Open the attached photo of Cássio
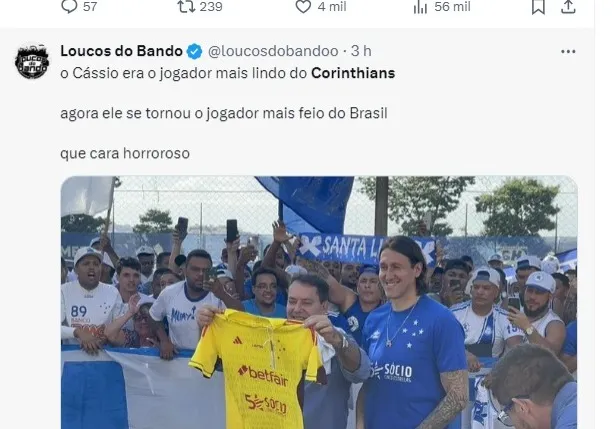614x429 pixels. 319,302
